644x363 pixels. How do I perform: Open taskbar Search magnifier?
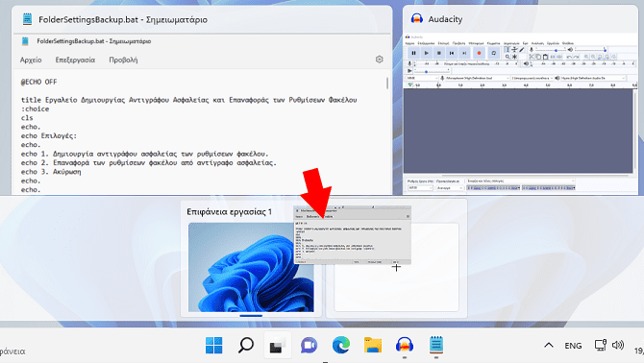click(246, 345)
